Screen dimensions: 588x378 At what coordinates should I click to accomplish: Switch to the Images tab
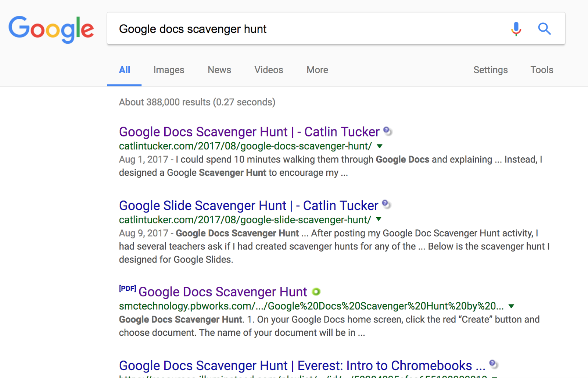tap(169, 70)
